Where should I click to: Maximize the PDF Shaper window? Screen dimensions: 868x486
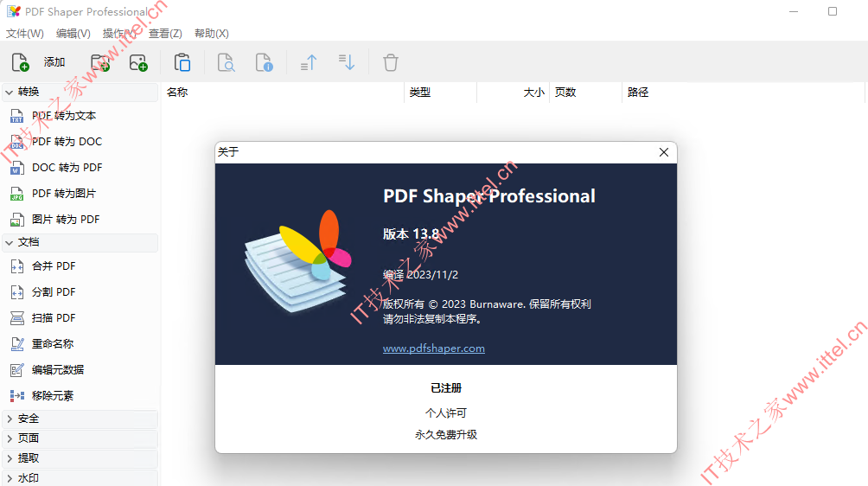pos(832,11)
